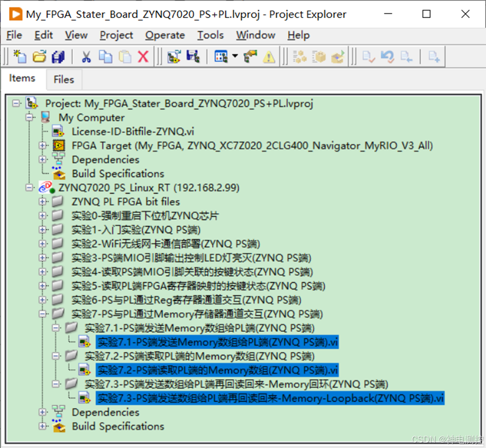Viewport: 486px width, 448px height.
Task: Minimize the Project Explorer window
Action: pyautogui.click(x=388, y=14)
